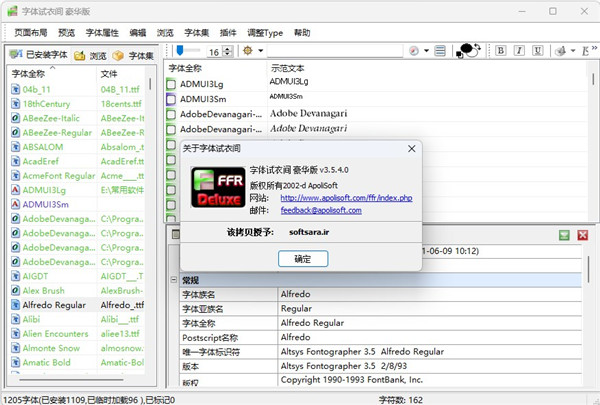Click the small panel icon left of properties header
This screenshot has width=600, height=405.
pyautogui.click(x=175, y=234)
